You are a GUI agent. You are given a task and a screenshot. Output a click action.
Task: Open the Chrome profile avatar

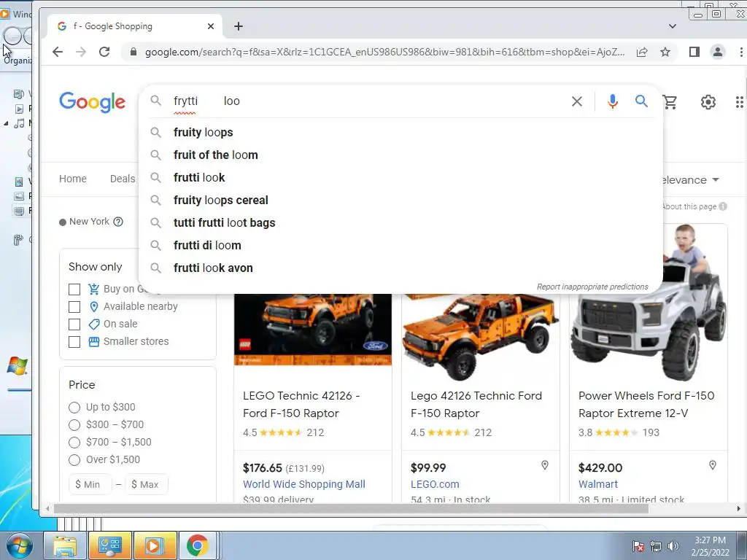pos(718,52)
